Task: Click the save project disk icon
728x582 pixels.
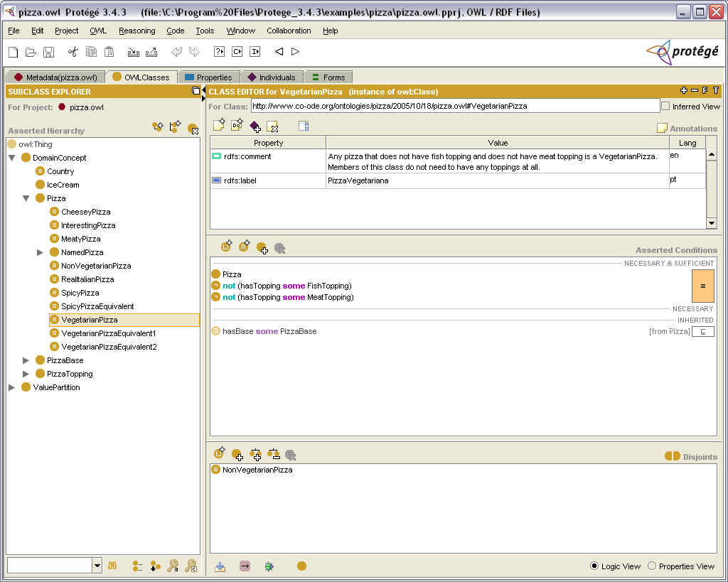Action: (49, 52)
